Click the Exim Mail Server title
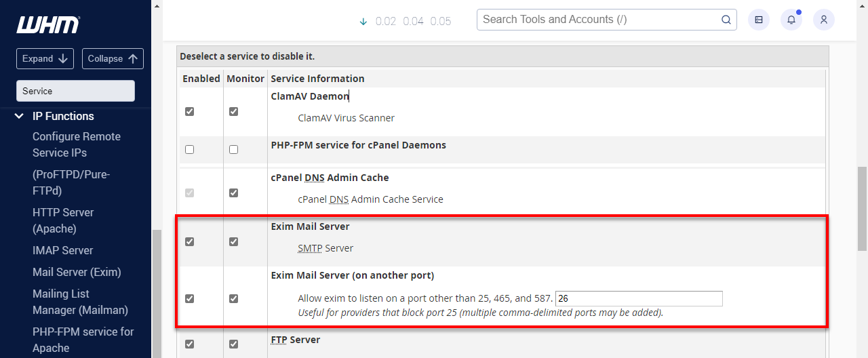Image resolution: width=868 pixels, height=358 pixels. [310, 226]
